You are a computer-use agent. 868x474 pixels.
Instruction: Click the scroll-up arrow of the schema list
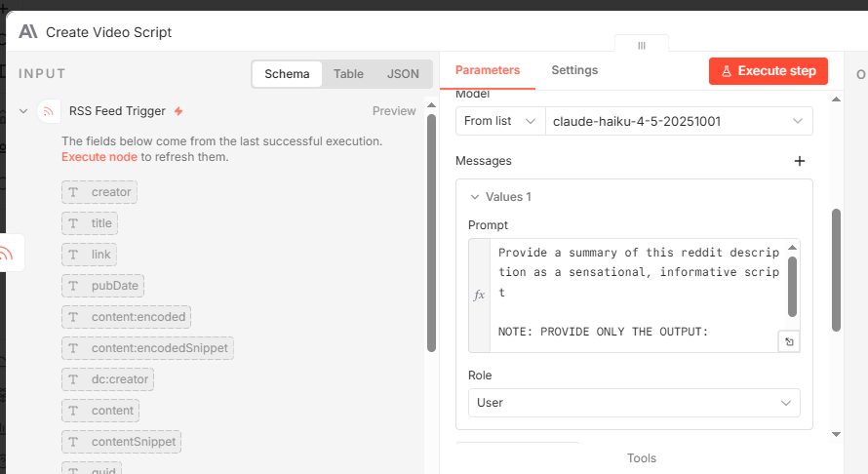(x=431, y=104)
